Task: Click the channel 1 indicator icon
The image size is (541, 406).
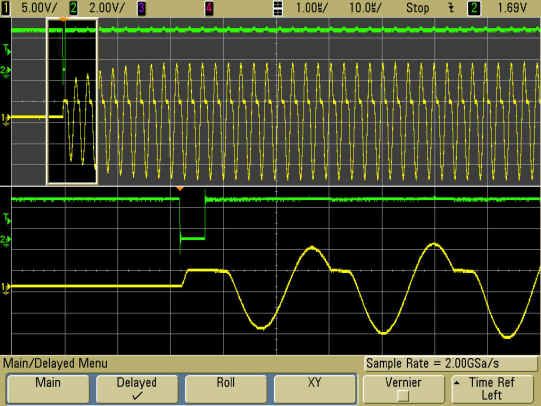Action: 5,8
